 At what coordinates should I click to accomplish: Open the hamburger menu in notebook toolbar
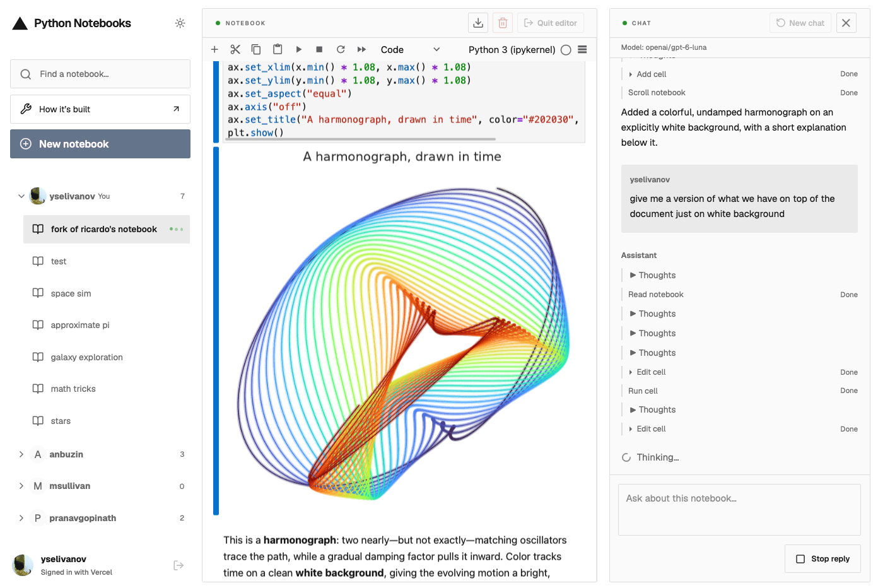tap(582, 49)
